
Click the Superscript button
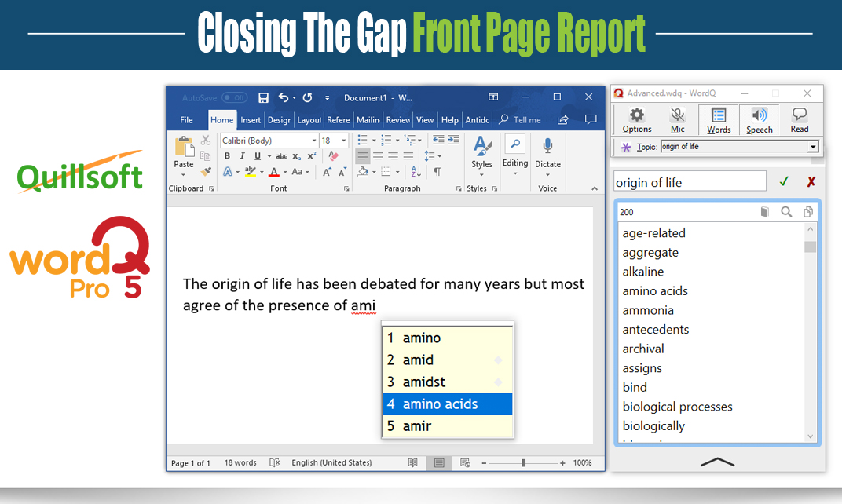click(x=312, y=156)
